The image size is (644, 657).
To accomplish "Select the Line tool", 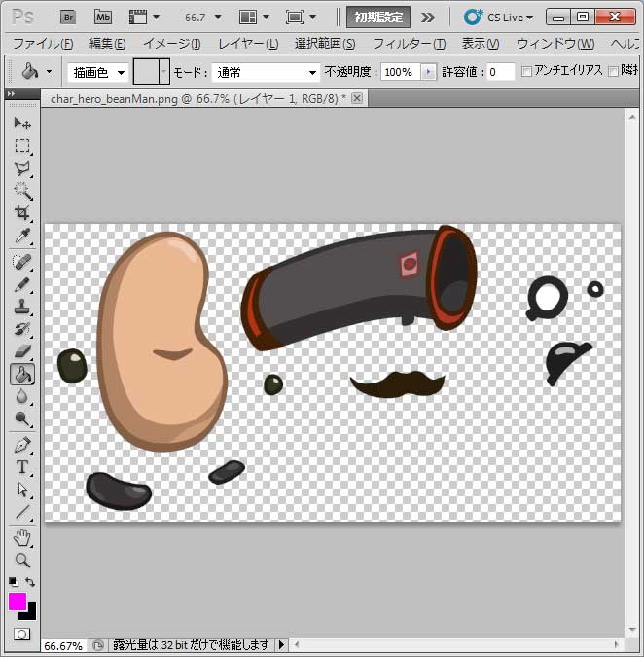I will click(22, 512).
